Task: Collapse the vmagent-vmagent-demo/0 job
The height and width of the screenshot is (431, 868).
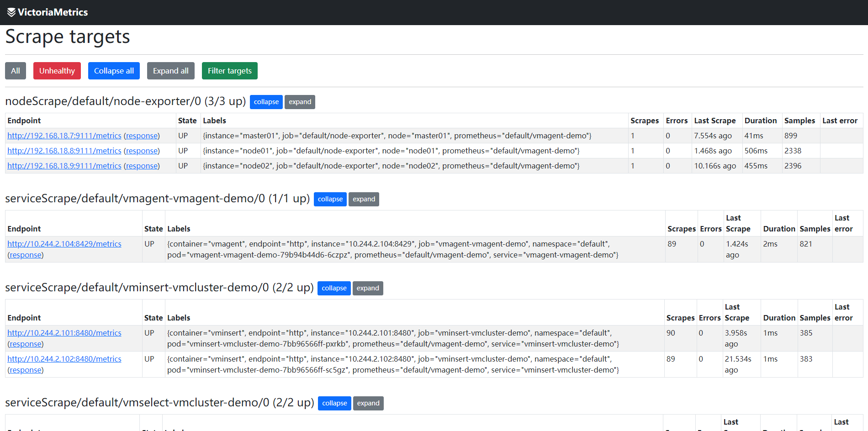Action: 330,199
